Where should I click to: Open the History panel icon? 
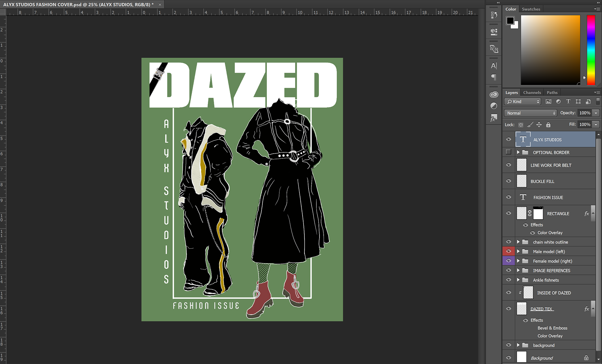coord(494,15)
